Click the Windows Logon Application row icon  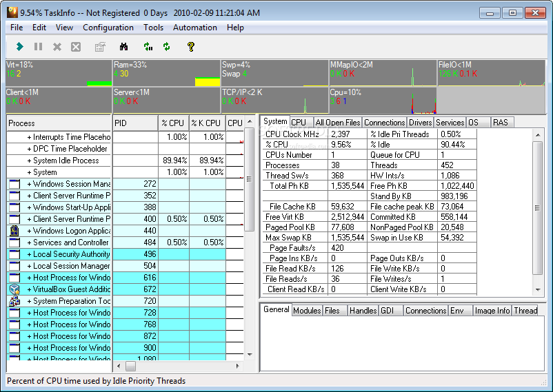pyautogui.click(x=14, y=231)
